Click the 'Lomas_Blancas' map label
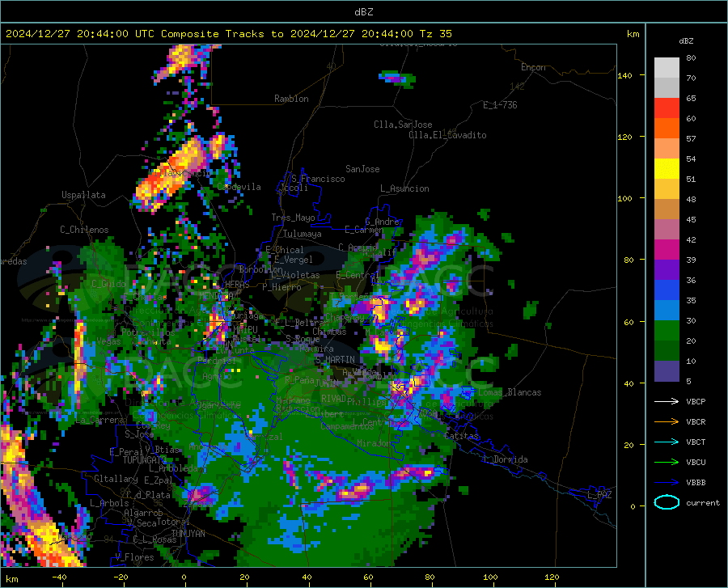The height and width of the screenshot is (588, 728). click(x=510, y=392)
